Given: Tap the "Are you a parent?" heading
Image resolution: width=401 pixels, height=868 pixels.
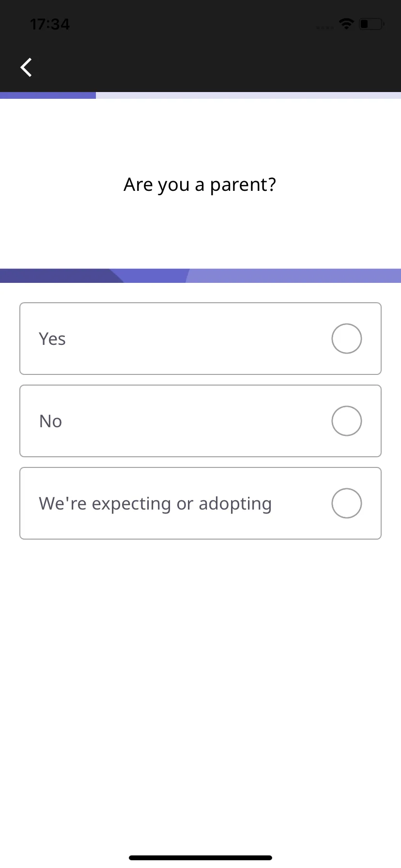Looking at the screenshot, I should pos(200,185).
